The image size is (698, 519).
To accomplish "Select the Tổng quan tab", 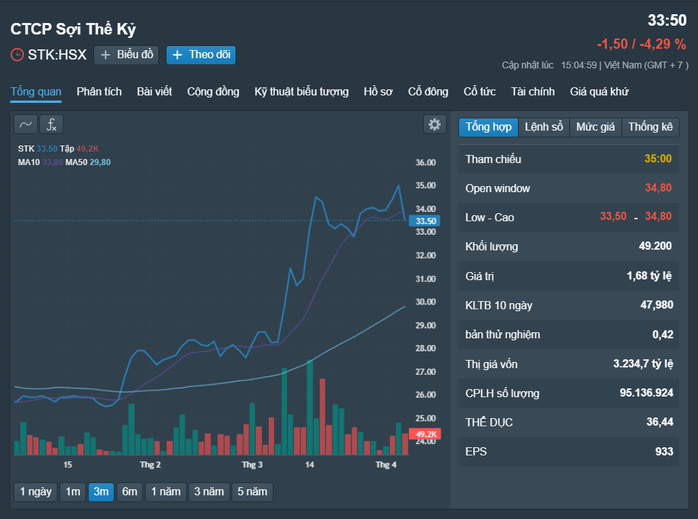I will pos(36,92).
